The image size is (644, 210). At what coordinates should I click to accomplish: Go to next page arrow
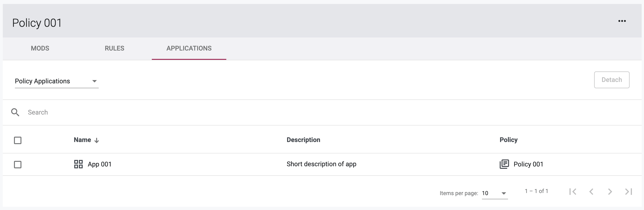coord(610,192)
